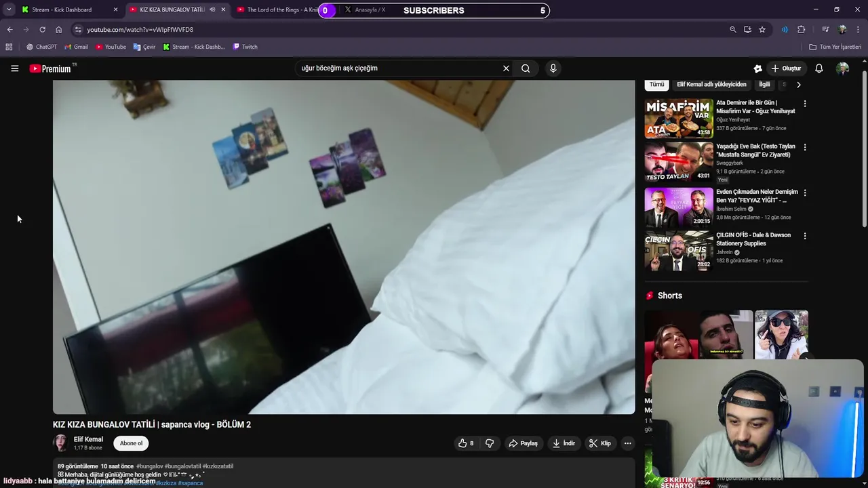
Task: Open ÇILGIN OFİS Dale & Dawson title
Action: [x=753, y=239]
